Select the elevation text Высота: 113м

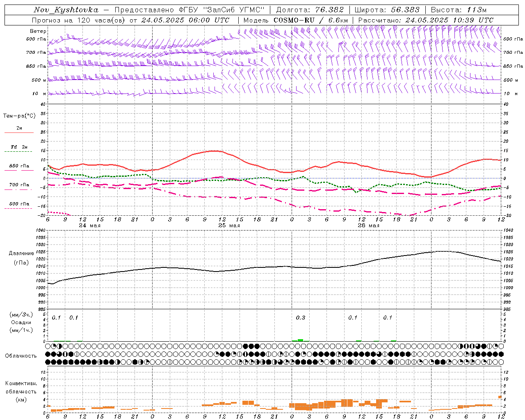click(x=459, y=10)
